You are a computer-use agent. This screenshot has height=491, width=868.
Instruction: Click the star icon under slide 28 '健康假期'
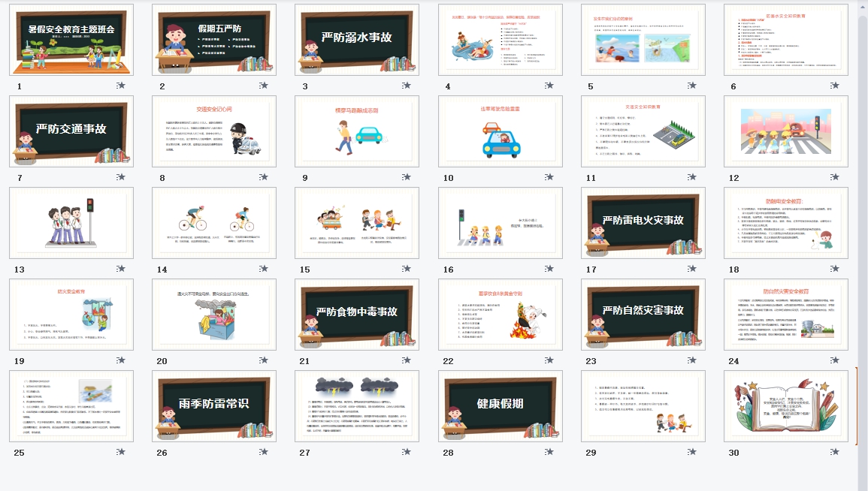(549, 452)
